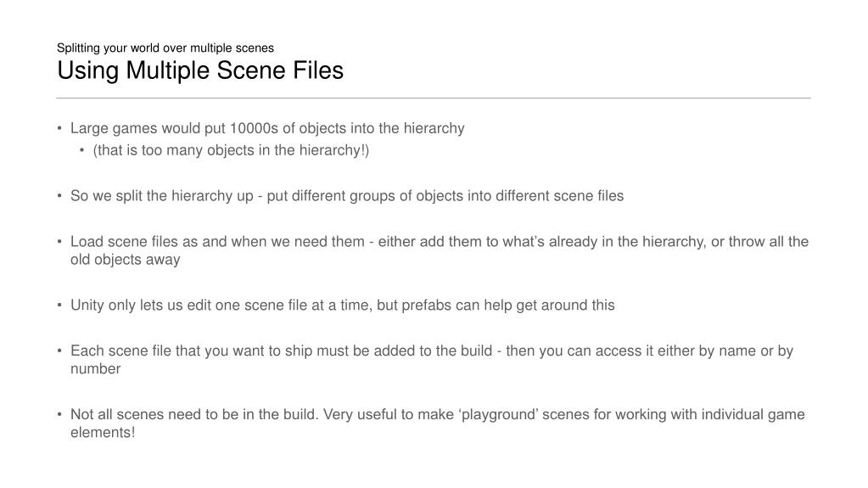868x488 pixels.
Task: Click the 'Each scene file that you want' bullet
Action: point(432,360)
